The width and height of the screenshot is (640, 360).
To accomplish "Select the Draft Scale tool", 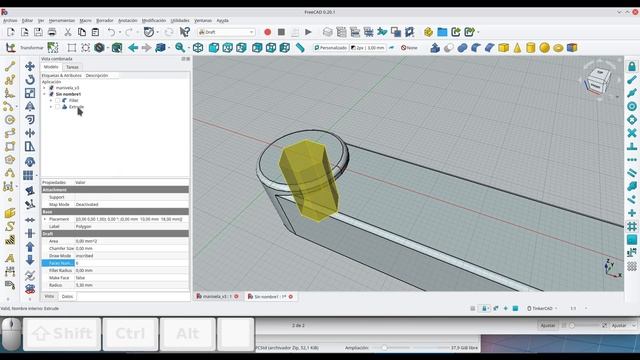I will 30,93.
